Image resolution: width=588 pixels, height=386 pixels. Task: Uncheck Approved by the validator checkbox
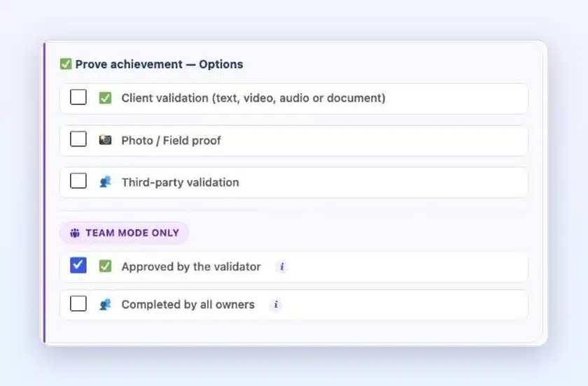[x=78, y=266]
